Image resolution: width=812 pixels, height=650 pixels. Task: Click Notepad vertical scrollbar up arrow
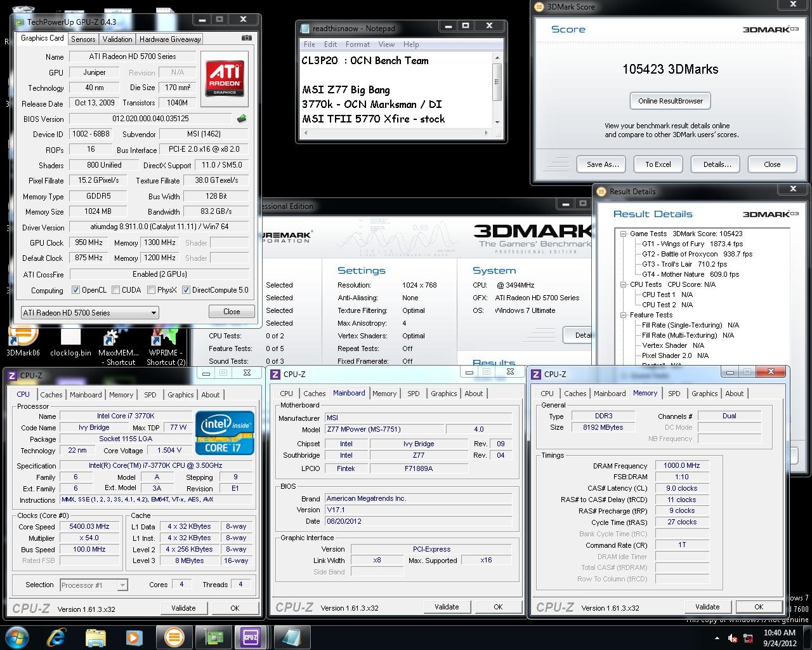click(497, 58)
